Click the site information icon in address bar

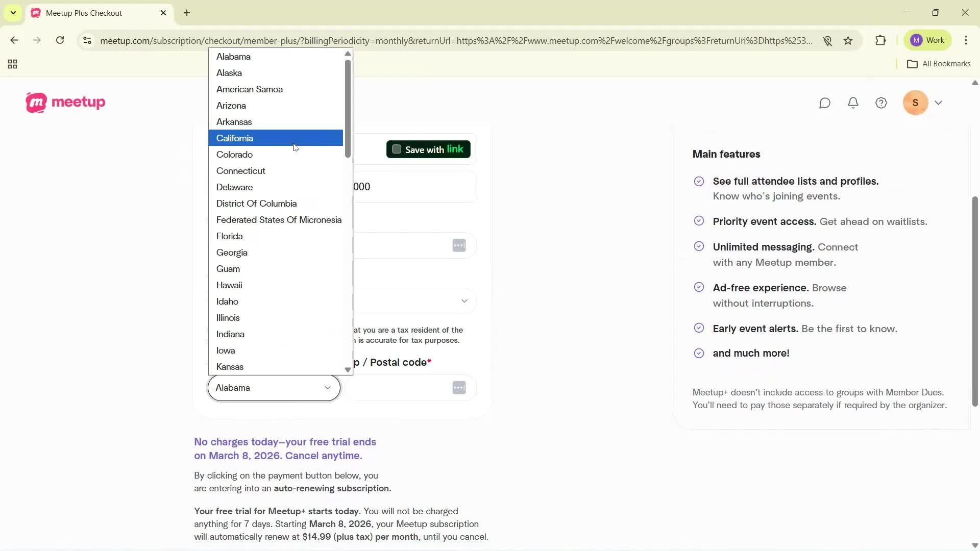(87, 40)
